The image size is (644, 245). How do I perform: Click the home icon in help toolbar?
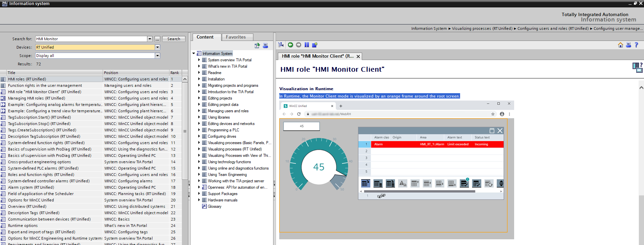(620, 45)
